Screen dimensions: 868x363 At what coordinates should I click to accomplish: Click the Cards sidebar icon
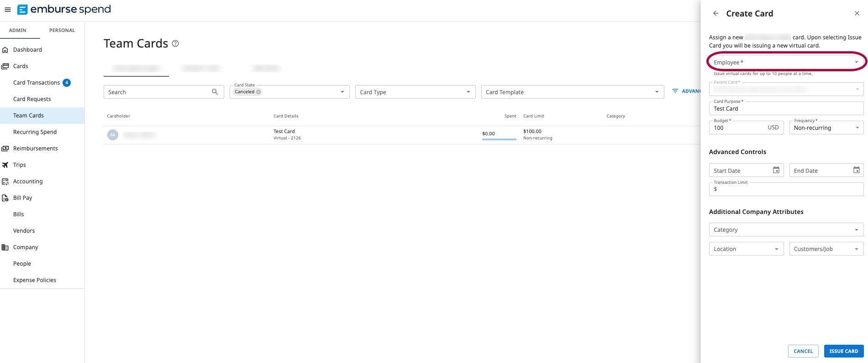(5, 66)
